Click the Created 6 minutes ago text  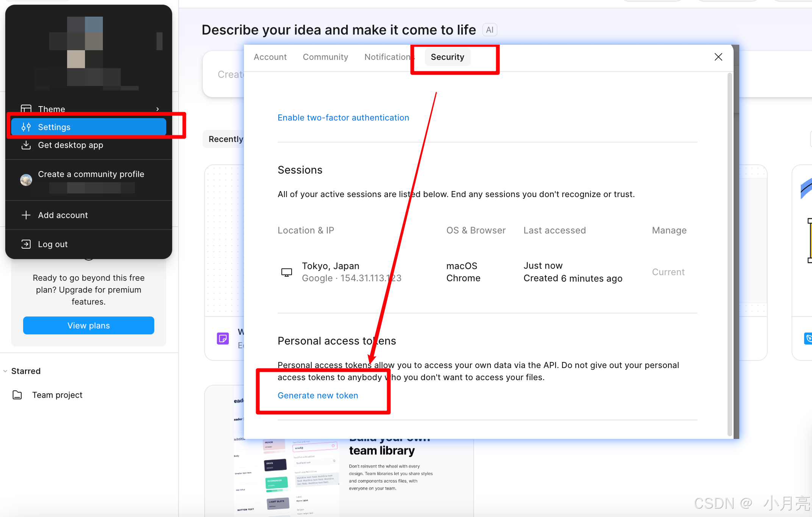[573, 278]
